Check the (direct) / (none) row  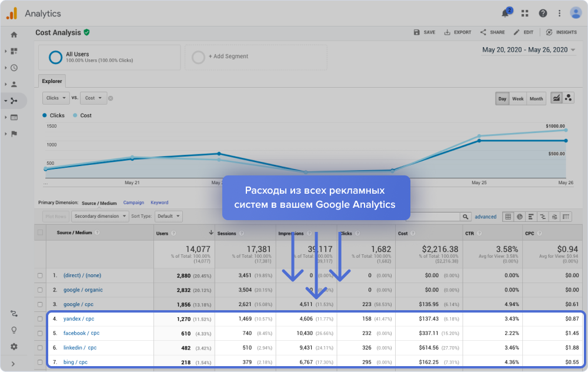(40, 275)
